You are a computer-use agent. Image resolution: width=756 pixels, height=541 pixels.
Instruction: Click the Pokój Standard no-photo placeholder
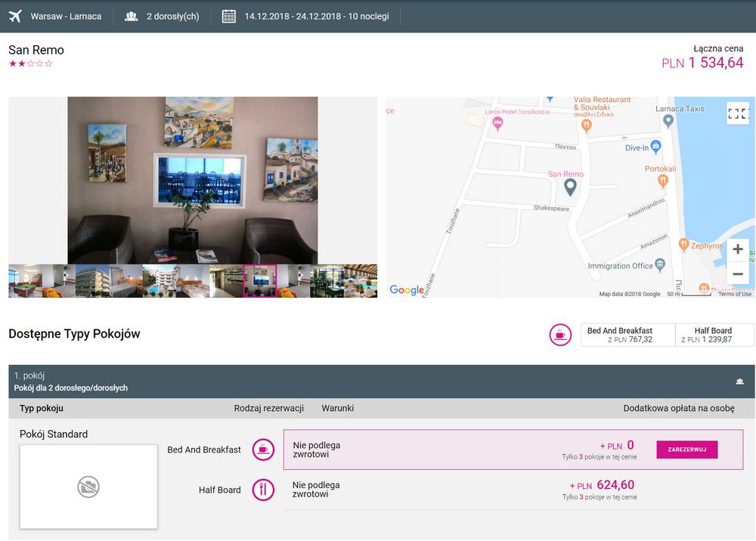[x=88, y=487]
